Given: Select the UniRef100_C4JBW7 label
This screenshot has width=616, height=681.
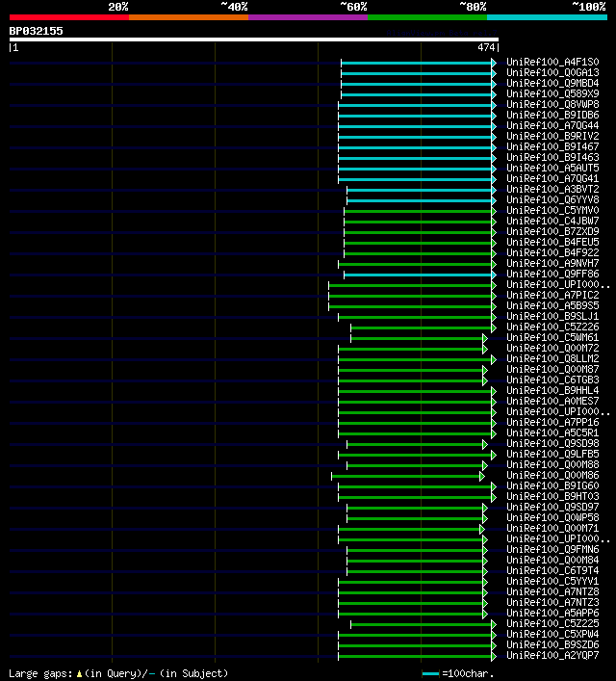Looking at the screenshot, I should [x=552, y=222].
